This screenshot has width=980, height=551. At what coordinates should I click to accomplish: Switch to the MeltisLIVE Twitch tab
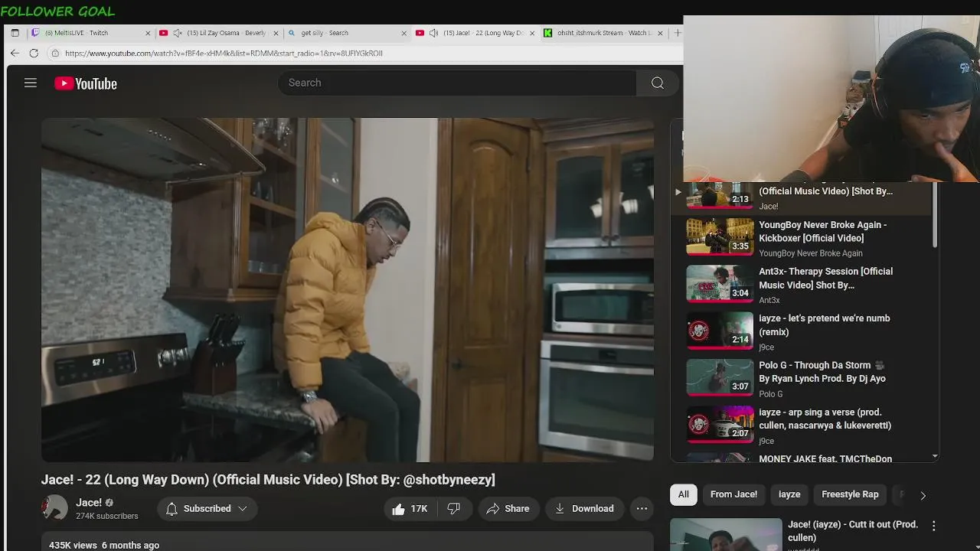click(90, 33)
